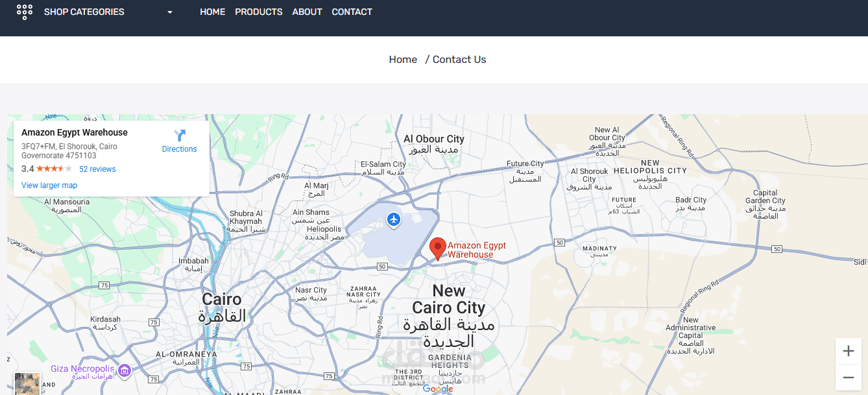Click the Amazon Egypt Warehouse map label

pos(477,250)
